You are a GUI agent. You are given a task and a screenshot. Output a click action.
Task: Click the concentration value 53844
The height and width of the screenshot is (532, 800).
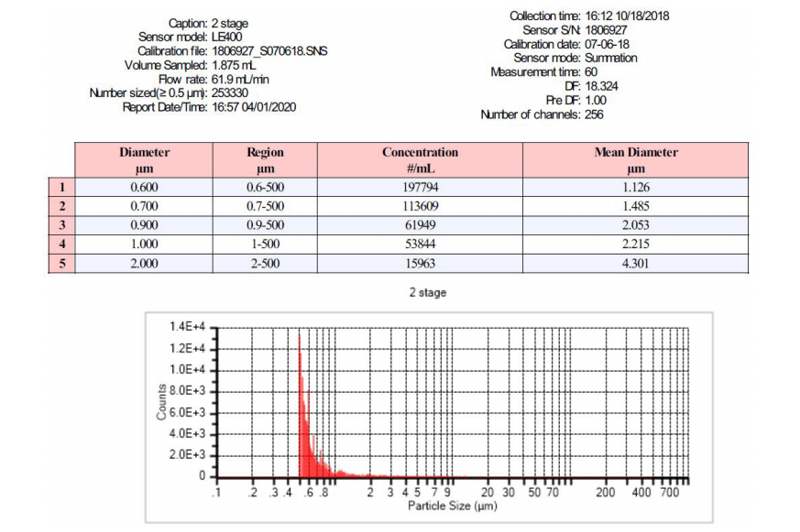(420, 244)
